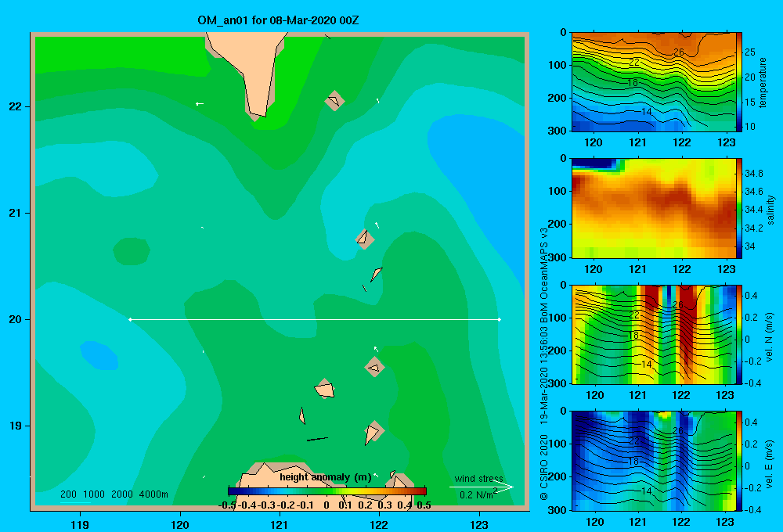Click the '26' contour label in temperature panel
Image resolution: width=783 pixels, height=532 pixels.
(x=678, y=52)
